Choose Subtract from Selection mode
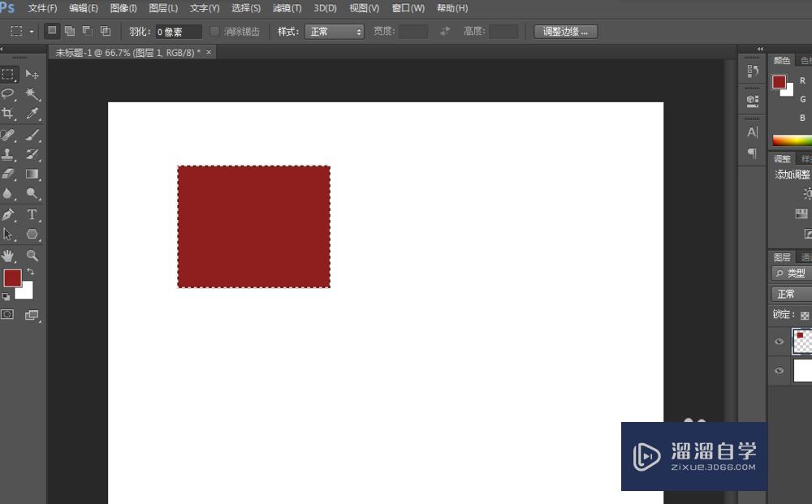The width and height of the screenshot is (812, 504). pos(88,31)
